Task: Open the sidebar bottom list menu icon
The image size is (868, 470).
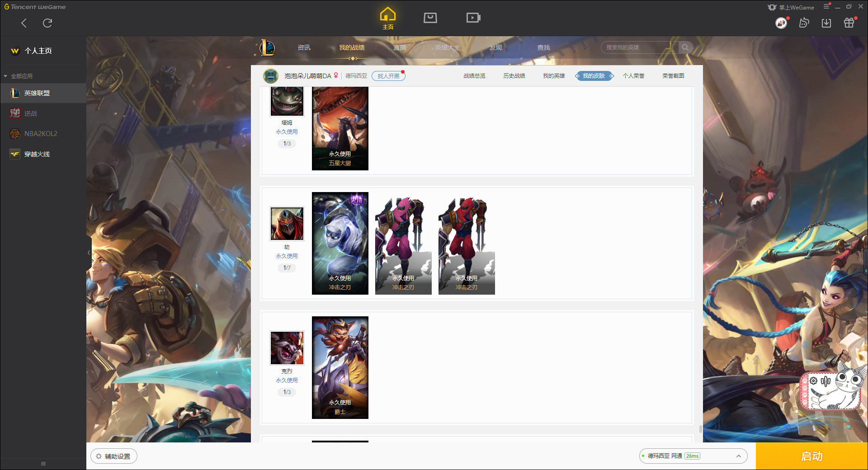Action: [43, 464]
